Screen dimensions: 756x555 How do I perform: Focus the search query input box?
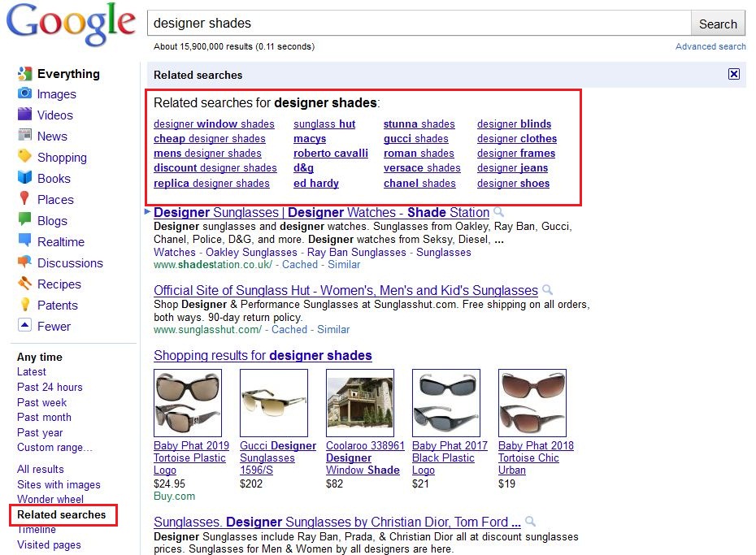pos(419,23)
